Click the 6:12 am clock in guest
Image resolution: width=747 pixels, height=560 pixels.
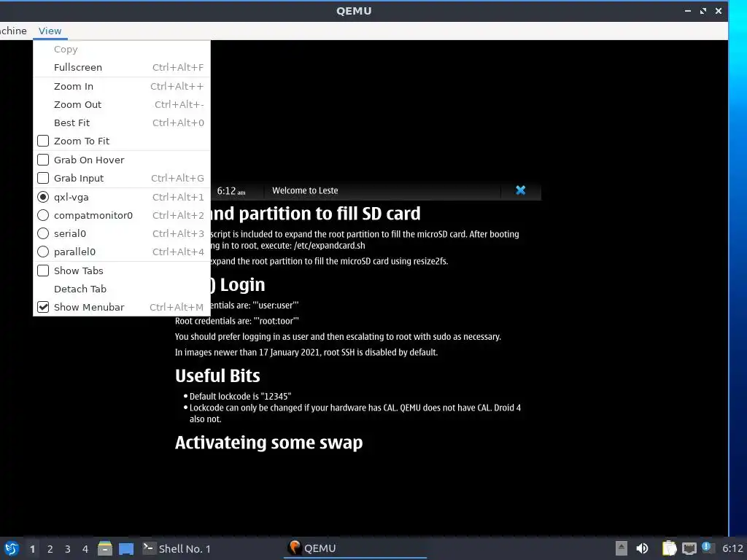coord(231,191)
